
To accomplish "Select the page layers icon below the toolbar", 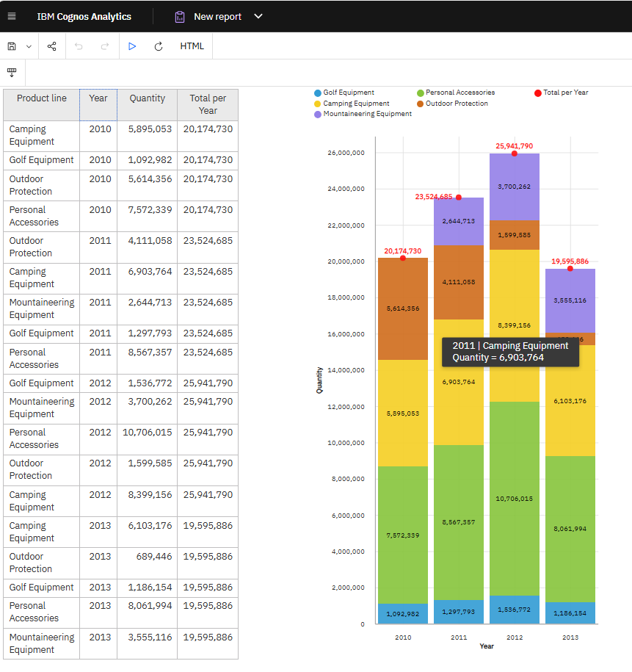I will (x=12, y=72).
